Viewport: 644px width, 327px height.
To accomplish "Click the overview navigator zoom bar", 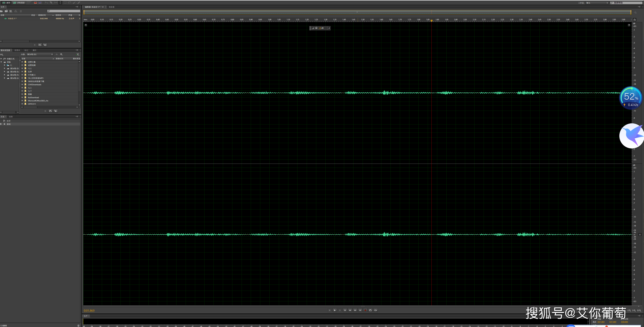I will tap(357, 12).
